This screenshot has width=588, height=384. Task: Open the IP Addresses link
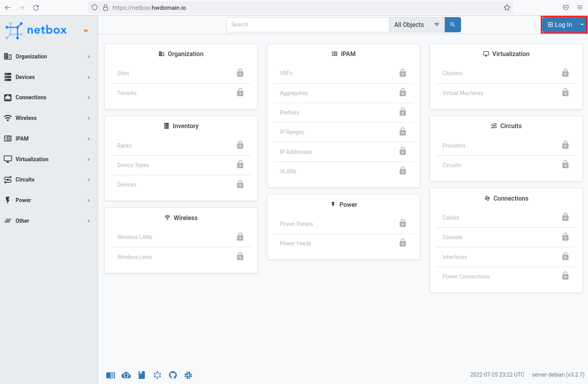[296, 152]
